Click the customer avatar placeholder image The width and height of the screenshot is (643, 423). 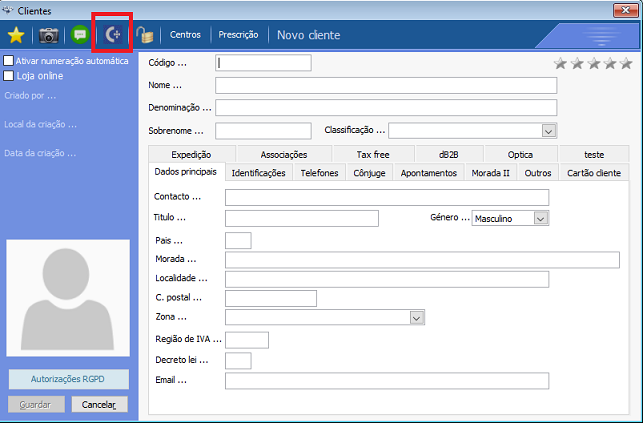coord(69,301)
